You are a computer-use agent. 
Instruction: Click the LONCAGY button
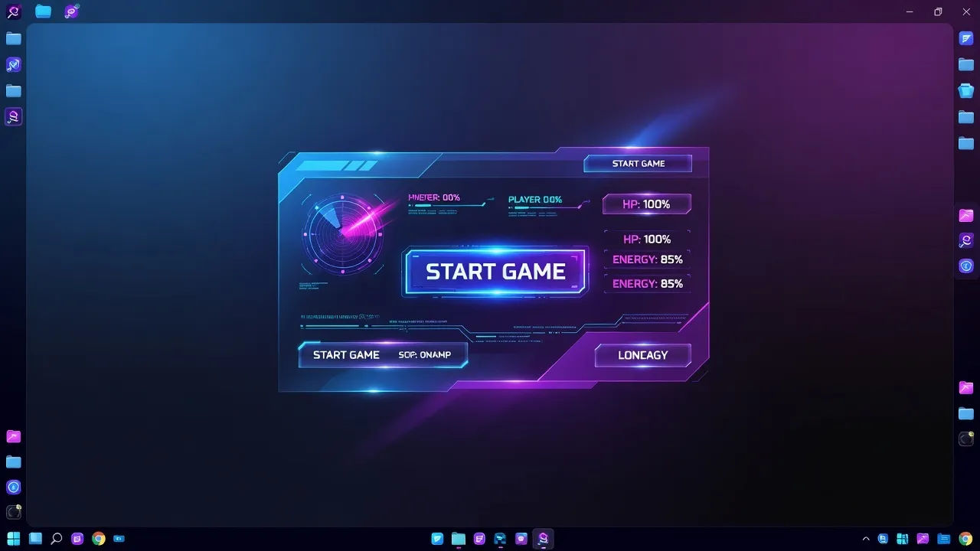(x=643, y=355)
